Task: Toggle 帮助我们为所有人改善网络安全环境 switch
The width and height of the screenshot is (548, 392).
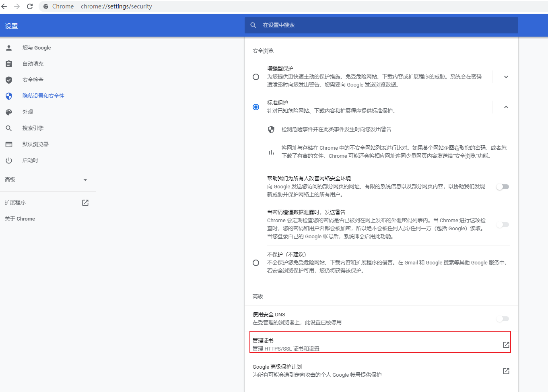Action: point(503,187)
